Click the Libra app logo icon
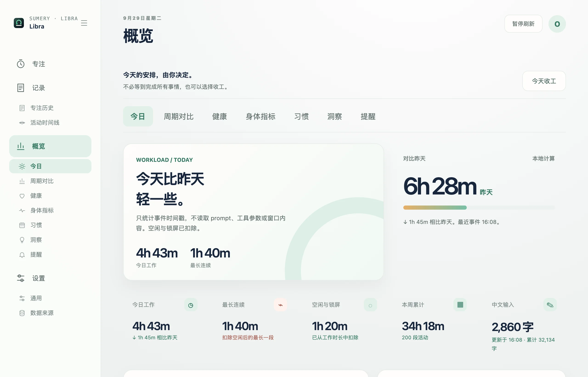The width and height of the screenshot is (588, 377). tap(19, 23)
